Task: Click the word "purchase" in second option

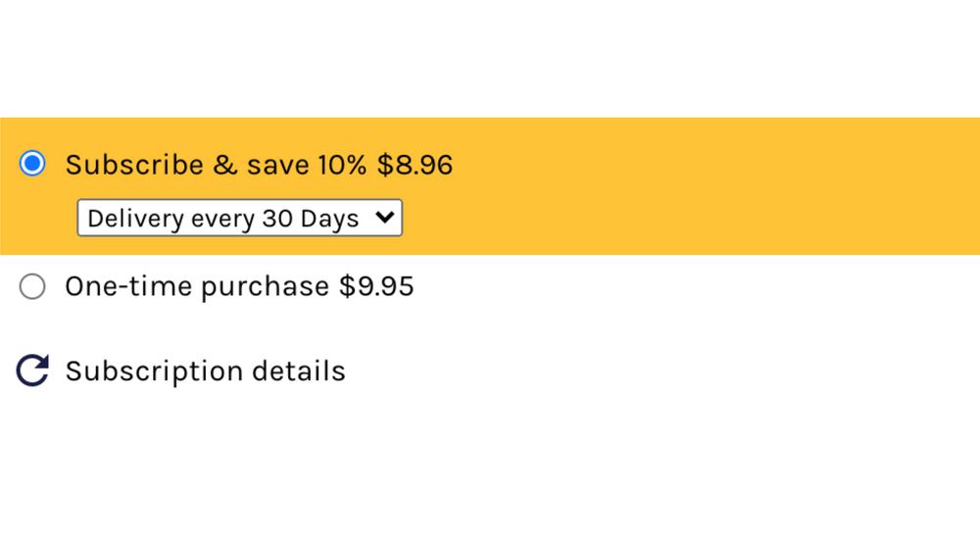Action: point(265,286)
